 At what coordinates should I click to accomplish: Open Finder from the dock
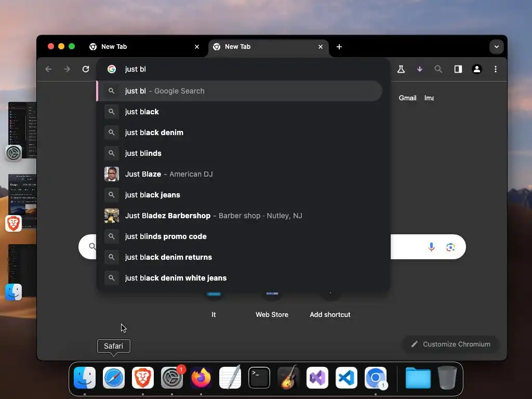(x=85, y=378)
